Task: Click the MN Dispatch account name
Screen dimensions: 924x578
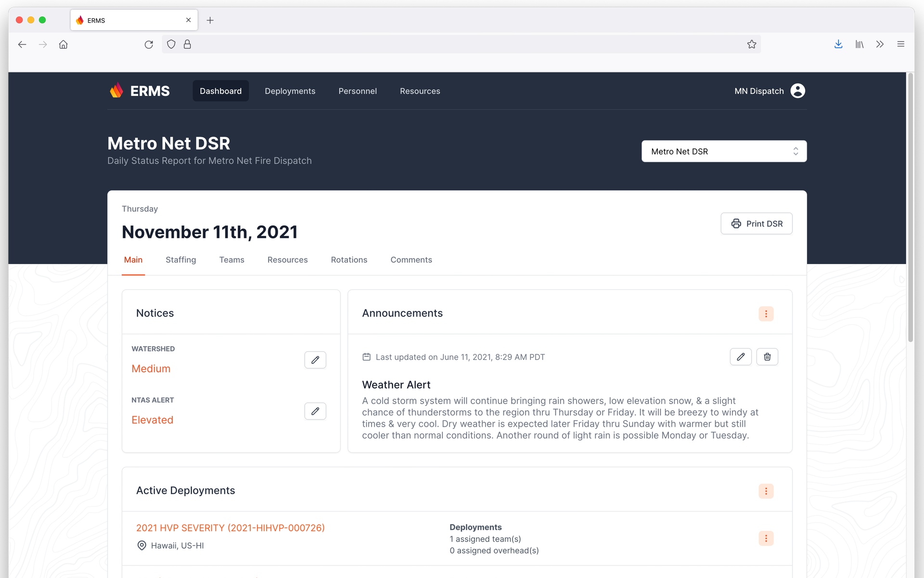Action: tap(759, 91)
